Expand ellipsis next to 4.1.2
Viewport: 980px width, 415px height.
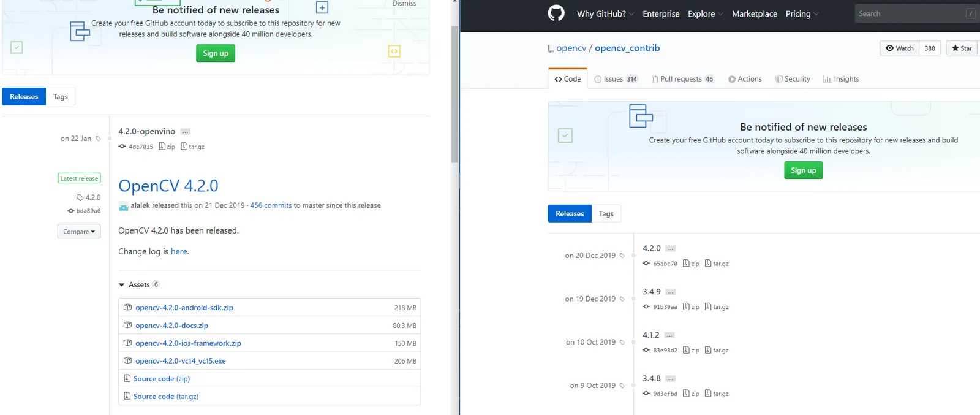coord(669,336)
